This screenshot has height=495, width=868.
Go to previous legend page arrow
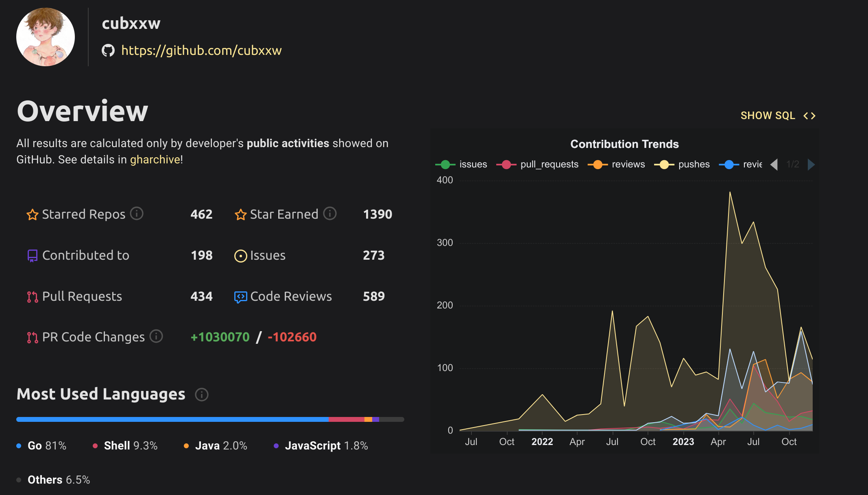click(x=774, y=164)
